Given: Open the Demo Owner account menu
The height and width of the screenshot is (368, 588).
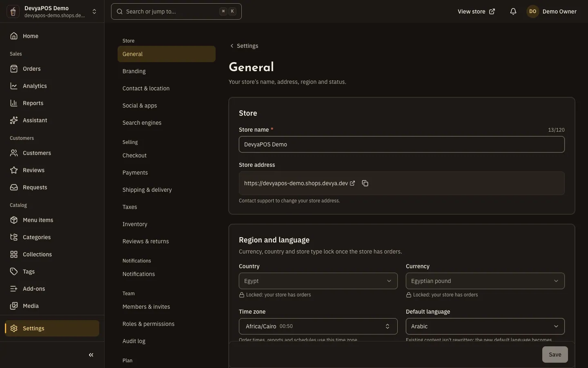Looking at the screenshot, I should 552,11.
